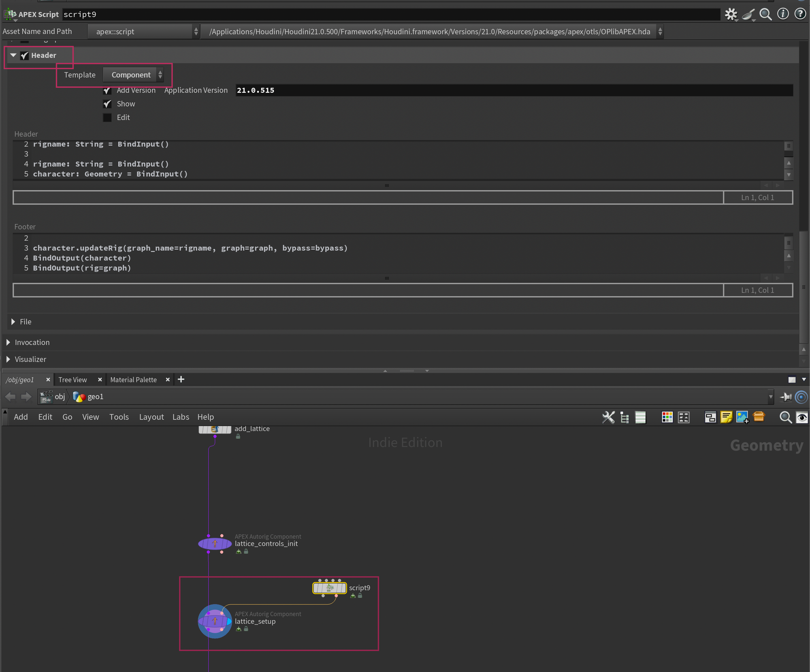This screenshot has height=672, width=810.
Task: Click the find node magnifier in network toolbar
Action: pos(785,417)
